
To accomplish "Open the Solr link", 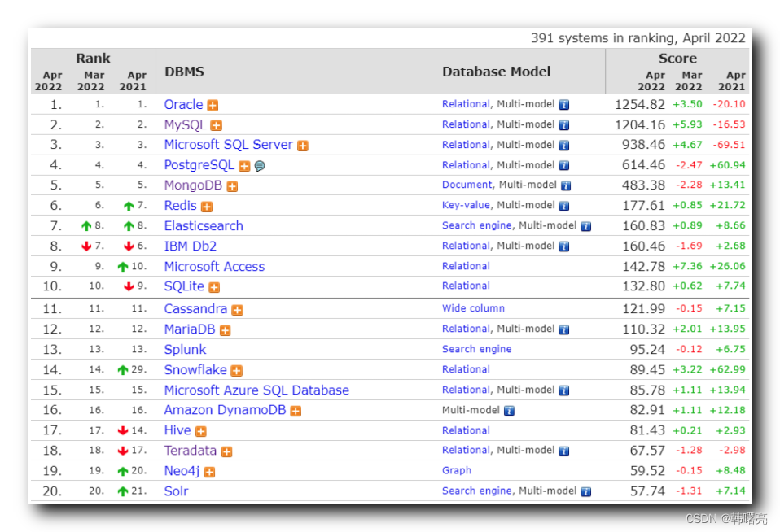I will tap(176, 491).
